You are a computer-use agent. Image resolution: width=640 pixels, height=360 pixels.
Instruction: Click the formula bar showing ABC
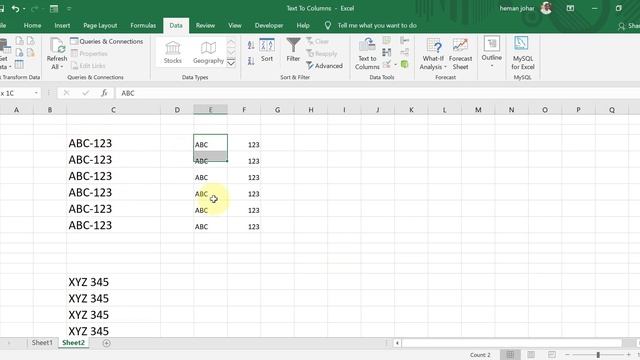click(x=378, y=93)
